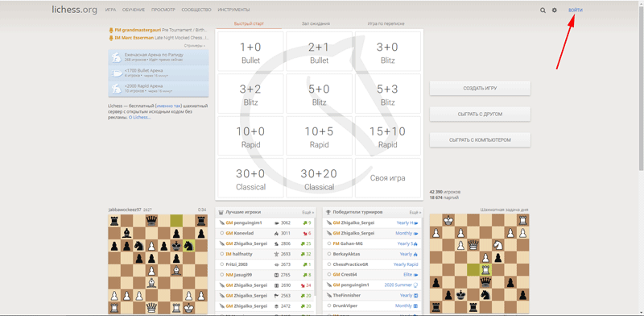Click the microphone icon beside IM Marc Esserman

click(111, 38)
